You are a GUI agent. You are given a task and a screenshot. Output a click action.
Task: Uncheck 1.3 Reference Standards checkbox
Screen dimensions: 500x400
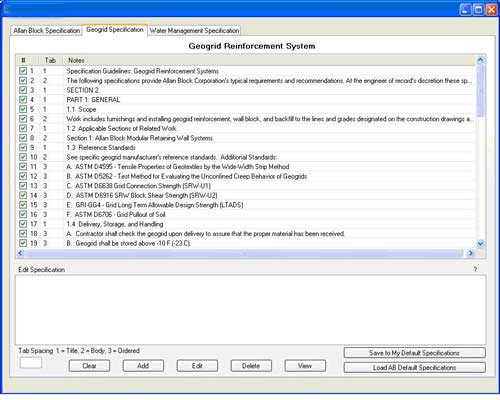click(23, 147)
